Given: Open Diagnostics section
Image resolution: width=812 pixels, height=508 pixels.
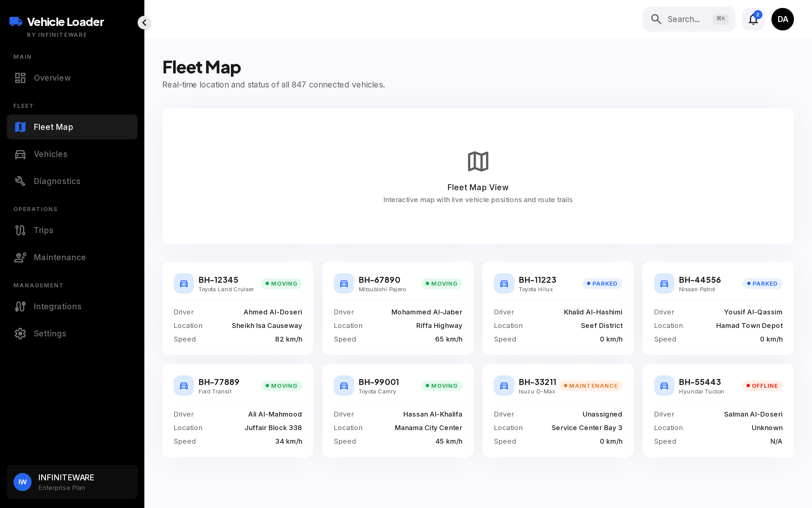Looking at the screenshot, I should 72,181.
